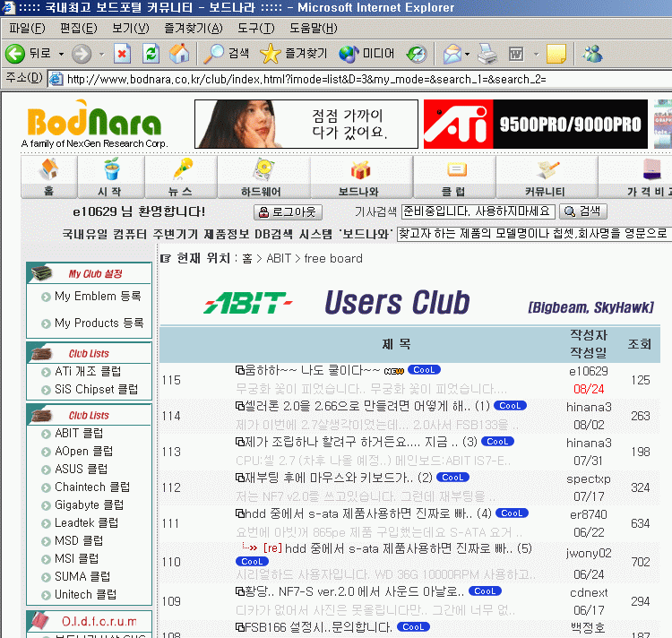Open post 109 황당.. NF7-S ver.2.0

pos(355,592)
